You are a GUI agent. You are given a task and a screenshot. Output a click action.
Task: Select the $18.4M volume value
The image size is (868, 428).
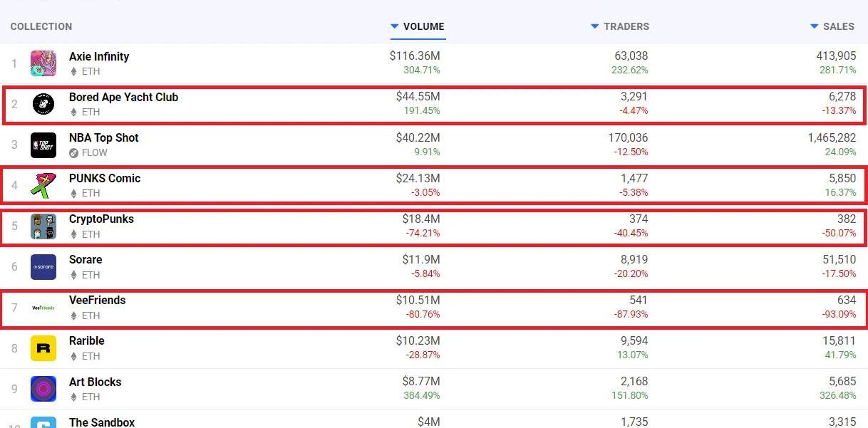click(x=421, y=219)
